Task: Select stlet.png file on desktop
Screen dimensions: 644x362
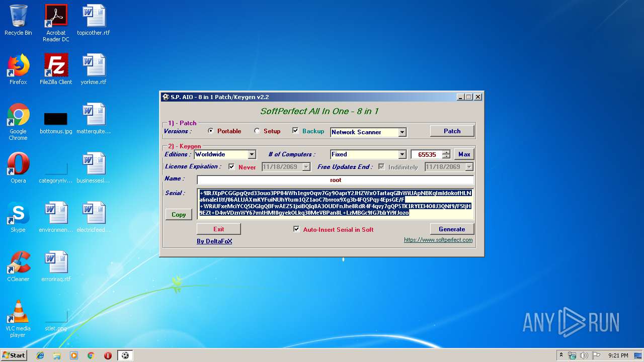Action: [56, 321]
